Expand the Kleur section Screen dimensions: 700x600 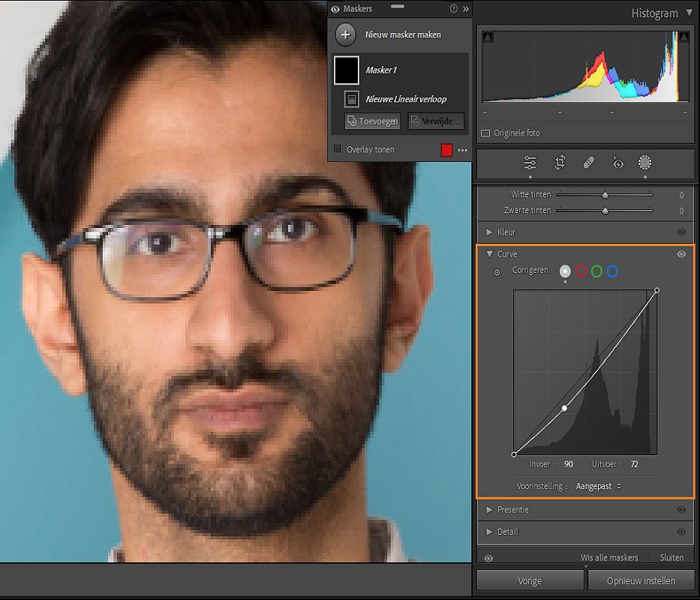coord(490,232)
